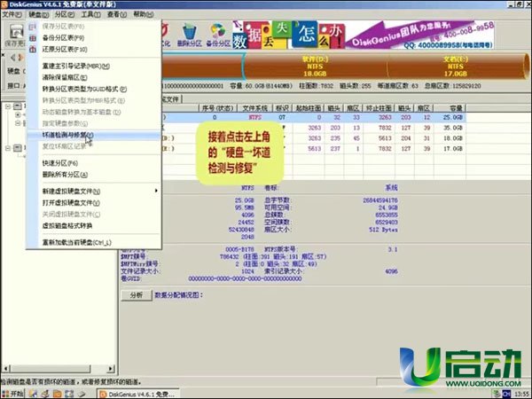Open the 文件 menu
The height and width of the screenshot is (399, 532).
pos(12,14)
